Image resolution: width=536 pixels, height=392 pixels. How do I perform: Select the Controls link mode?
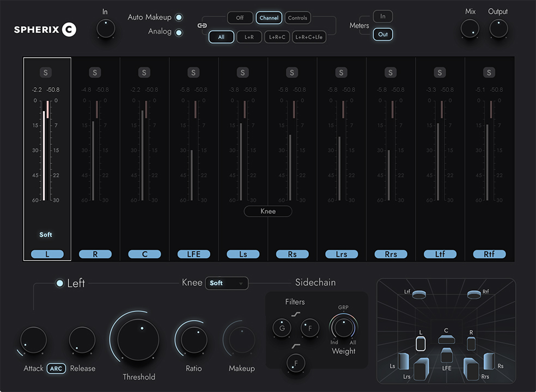297,18
